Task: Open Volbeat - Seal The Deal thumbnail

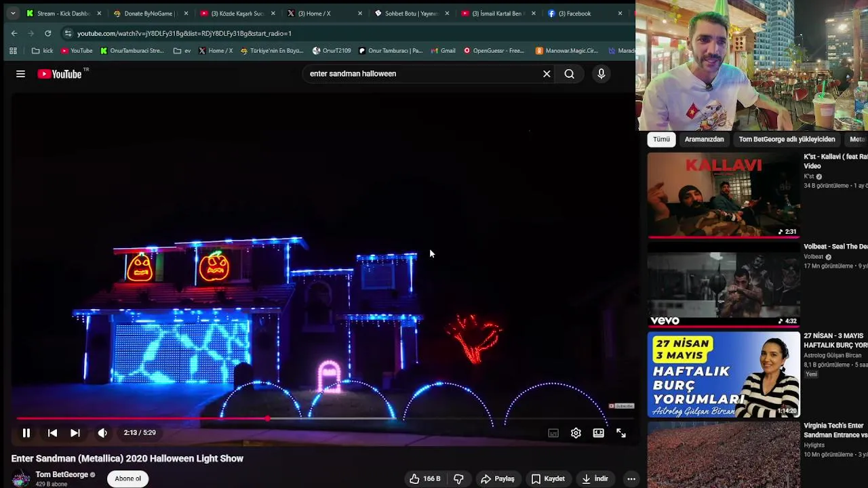Action: tap(724, 285)
